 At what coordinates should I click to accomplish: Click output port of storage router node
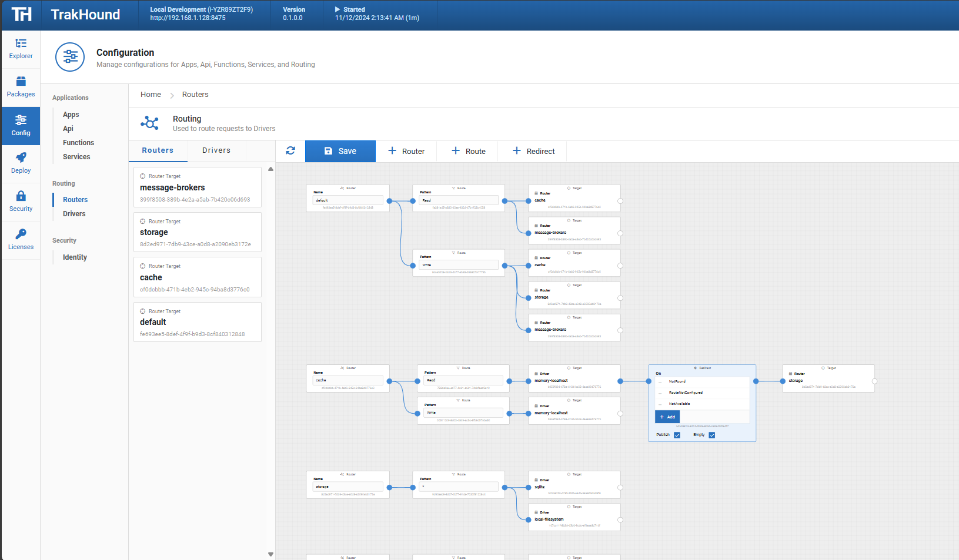pos(389,488)
